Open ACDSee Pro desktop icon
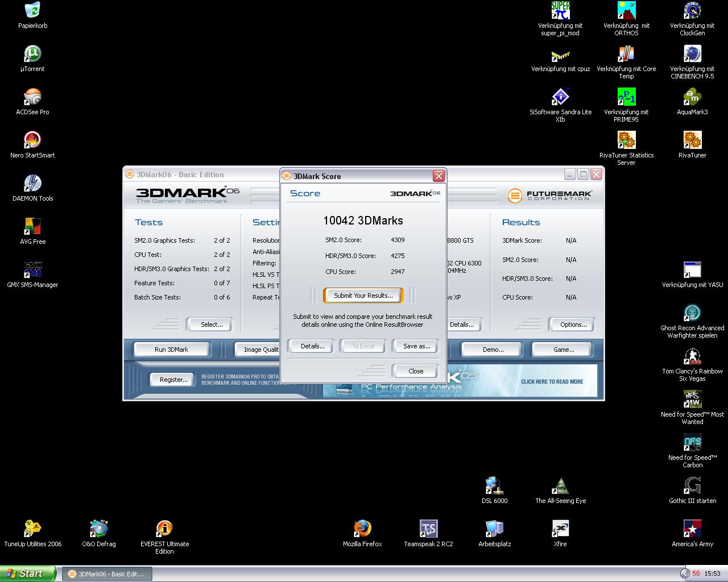This screenshot has width=728, height=582. [32, 97]
